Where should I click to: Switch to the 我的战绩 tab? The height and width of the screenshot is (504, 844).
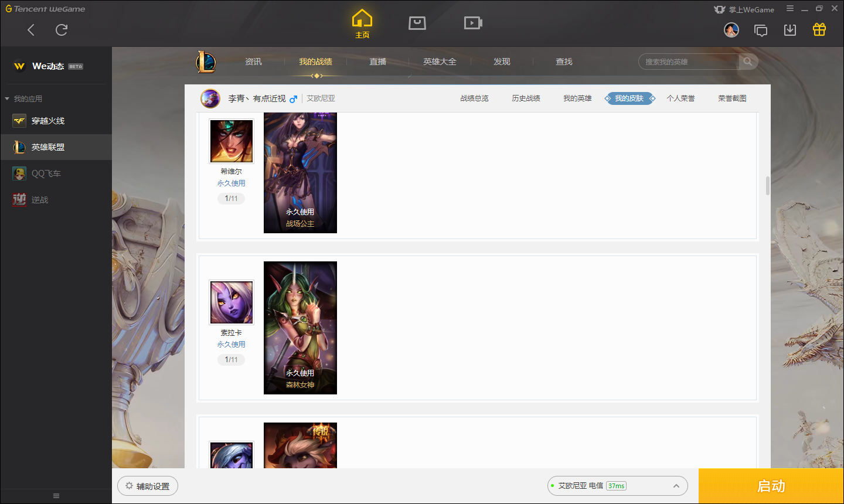coord(315,62)
